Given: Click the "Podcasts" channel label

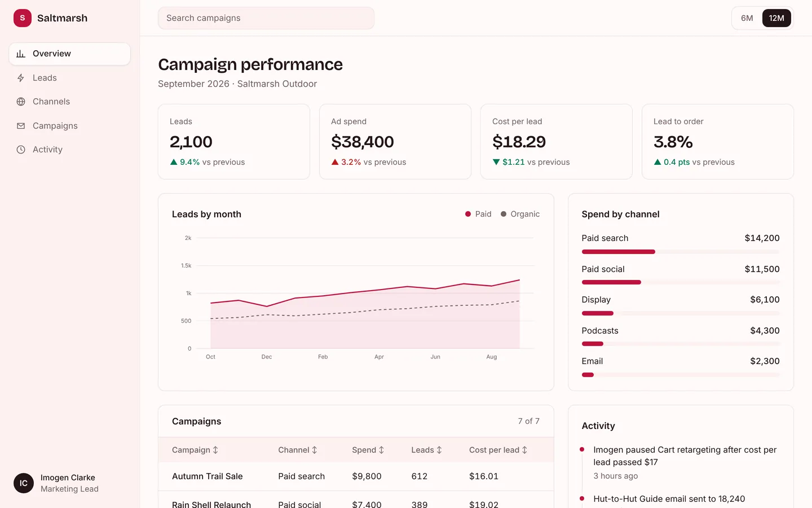Looking at the screenshot, I should pyautogui.click(x=600, y=331).
